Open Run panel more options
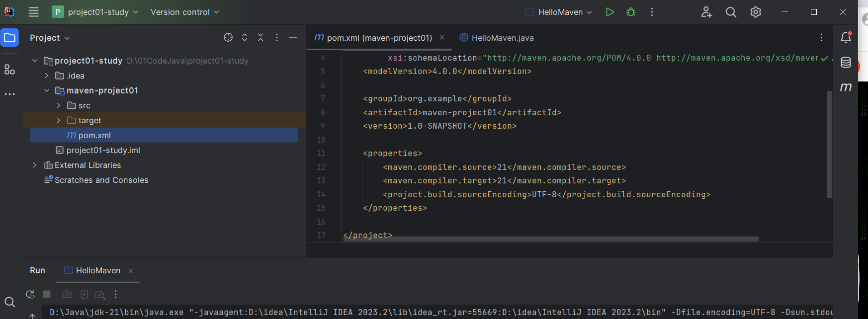 coord(116,294)
